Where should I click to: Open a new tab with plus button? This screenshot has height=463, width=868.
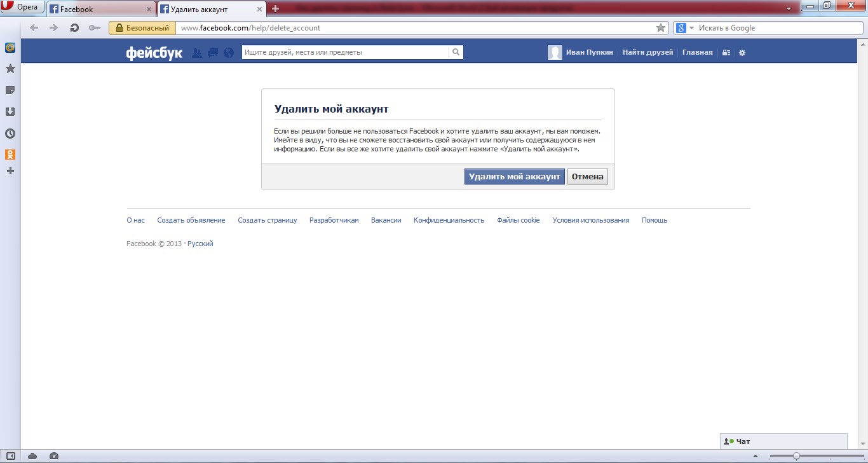point(275,9)
